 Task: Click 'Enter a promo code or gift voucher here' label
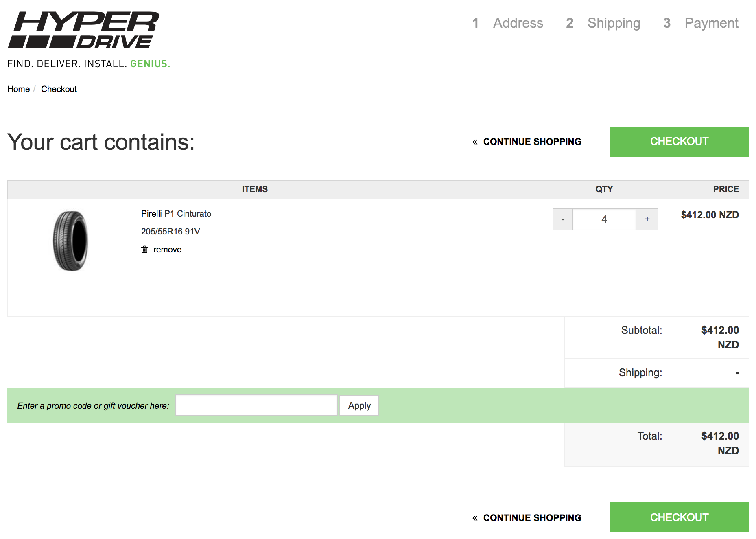pos(93,406)
